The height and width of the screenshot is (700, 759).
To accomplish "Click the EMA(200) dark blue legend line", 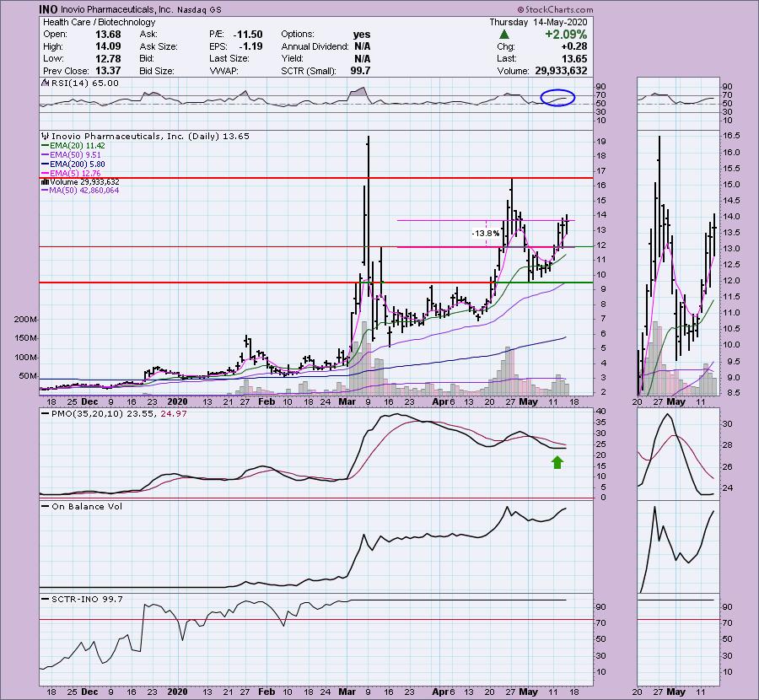I will tap(45, 164).
